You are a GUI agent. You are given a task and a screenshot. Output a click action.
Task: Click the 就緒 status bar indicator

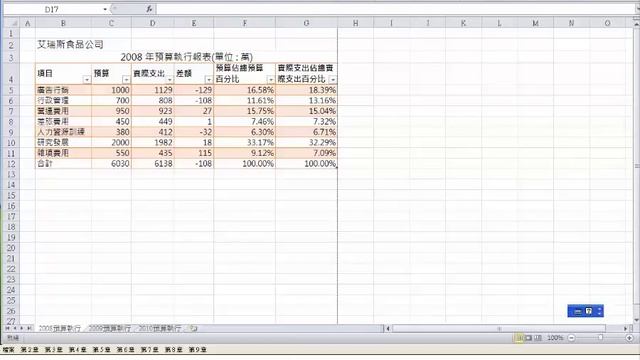pos(13,338)
